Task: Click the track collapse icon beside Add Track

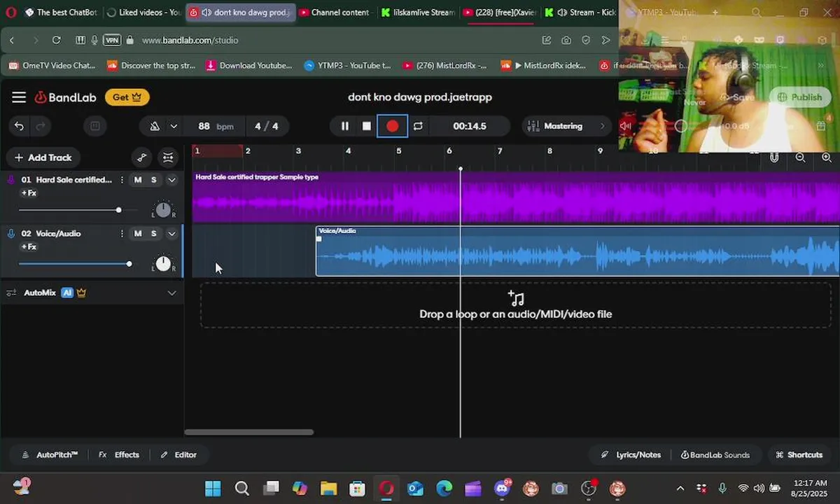Action: click(x=168, y=157)
